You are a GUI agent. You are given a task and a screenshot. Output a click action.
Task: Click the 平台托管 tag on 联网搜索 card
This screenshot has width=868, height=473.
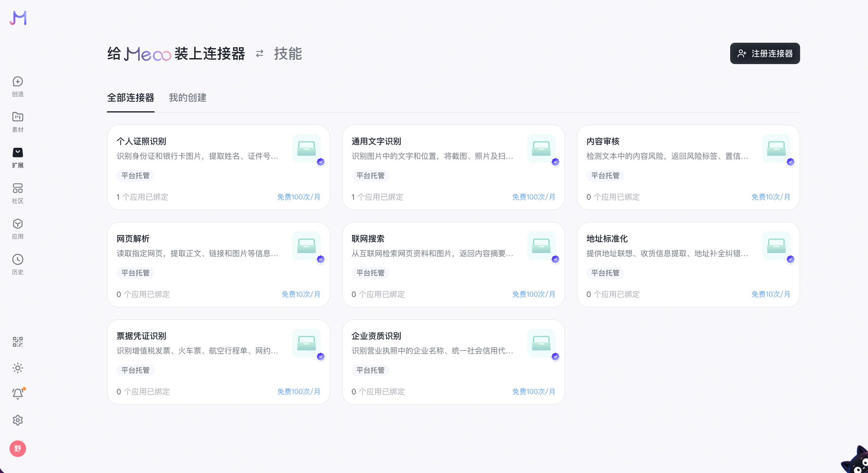click(370, 273)
